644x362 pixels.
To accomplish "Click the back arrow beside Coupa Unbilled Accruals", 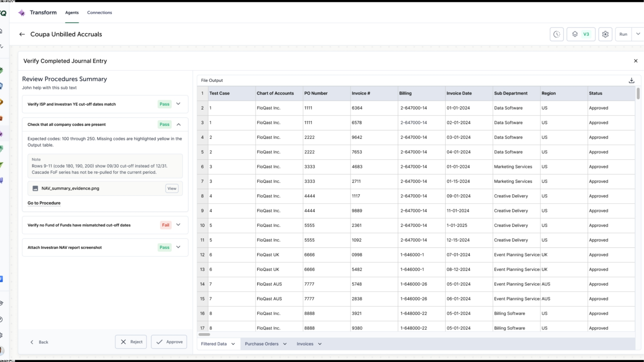I will point(22,34).
